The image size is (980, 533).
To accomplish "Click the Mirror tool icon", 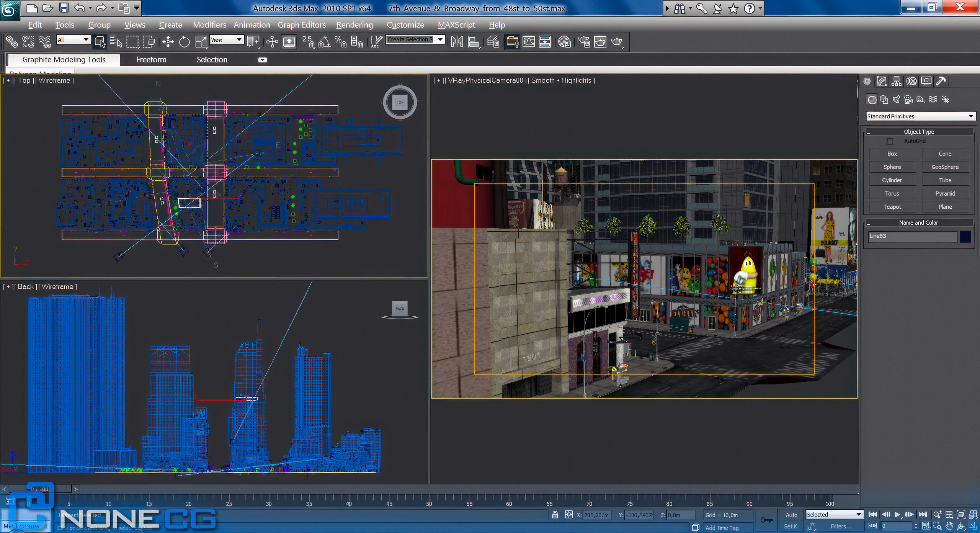I will point(457,41).
